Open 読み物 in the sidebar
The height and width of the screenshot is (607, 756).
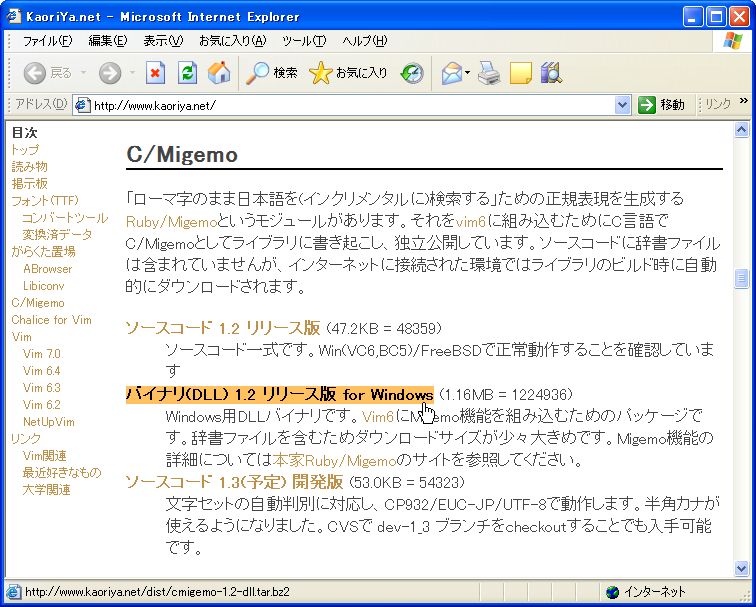pos(29,167)
